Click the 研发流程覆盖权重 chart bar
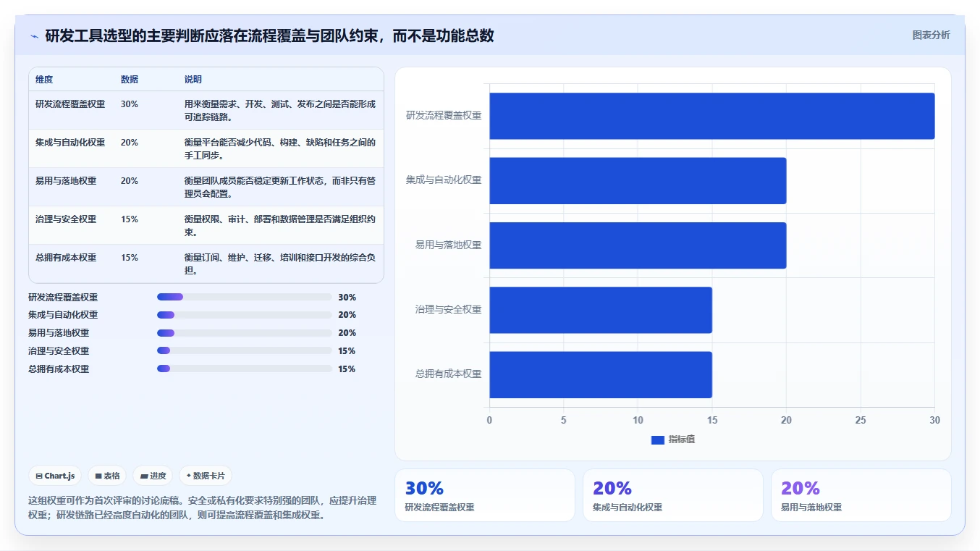The height and width of the screenshot is (551, 980). pos(711,116)
